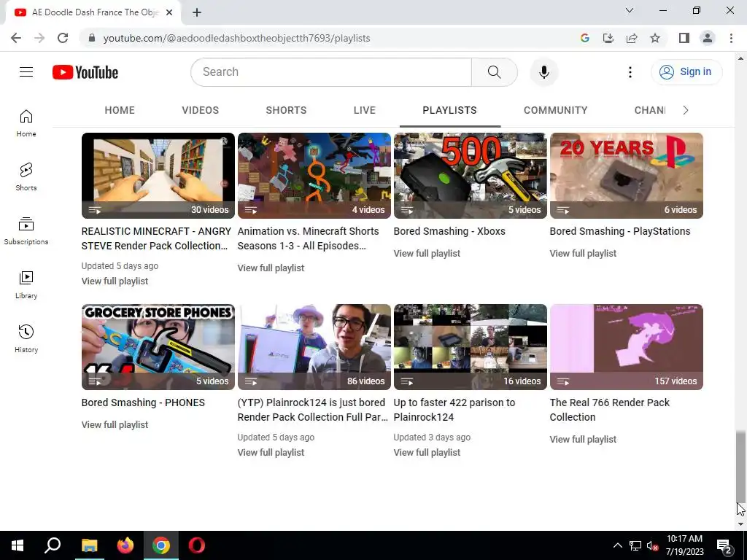
Task: View full playlist for The Real 766 Render Pack
Action: (583, 440)
